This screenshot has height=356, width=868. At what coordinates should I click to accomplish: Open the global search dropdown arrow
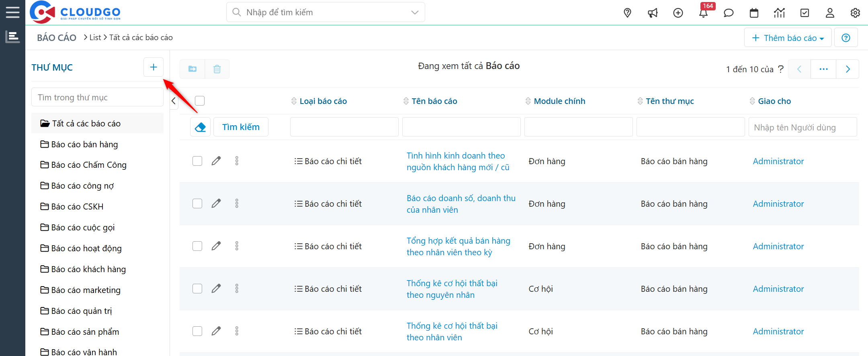pos(415,12)
